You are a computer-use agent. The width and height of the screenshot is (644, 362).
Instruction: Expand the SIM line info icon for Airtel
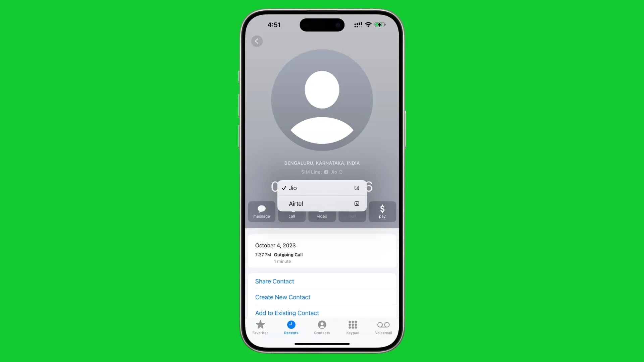[x=356, y=203]
